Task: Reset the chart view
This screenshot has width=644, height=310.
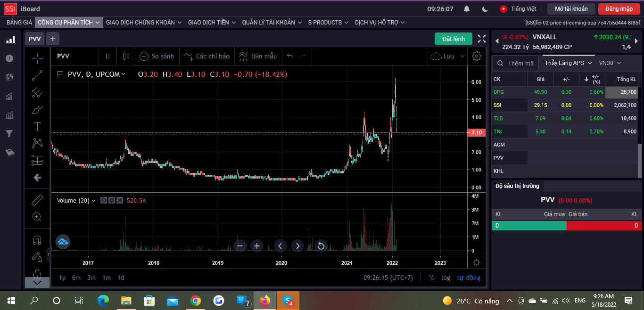Action: coord(321,245)
